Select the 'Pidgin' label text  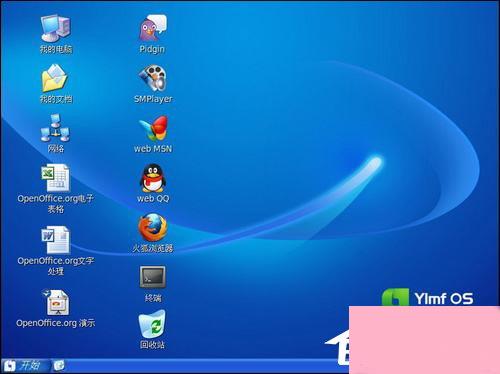coord(152,49)
